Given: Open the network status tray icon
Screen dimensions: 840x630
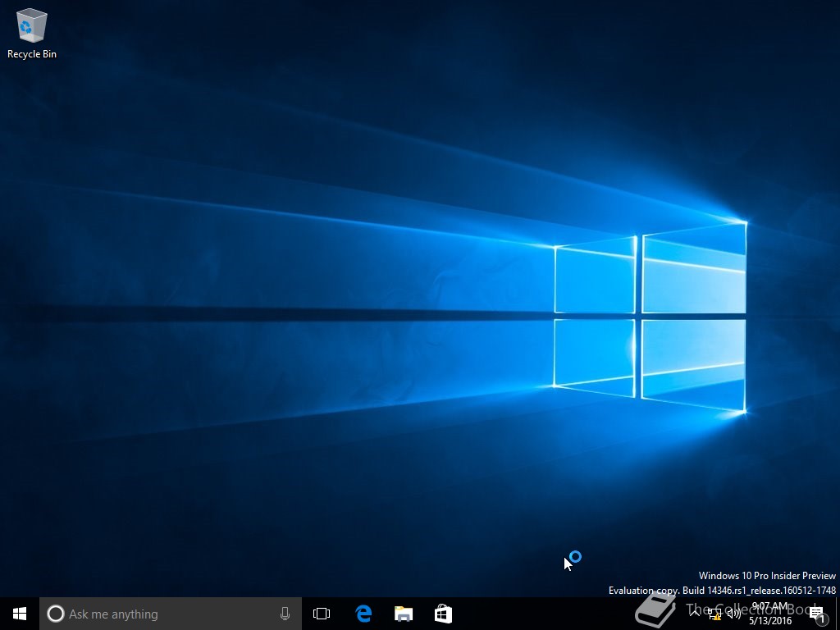Looking at the screenshot, I should tap(714, 614).
